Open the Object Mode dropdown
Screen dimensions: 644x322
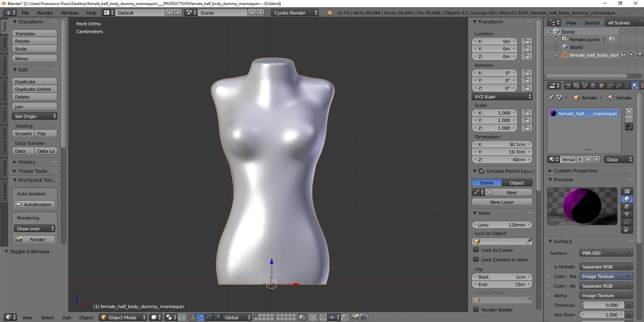click(123, 317)
